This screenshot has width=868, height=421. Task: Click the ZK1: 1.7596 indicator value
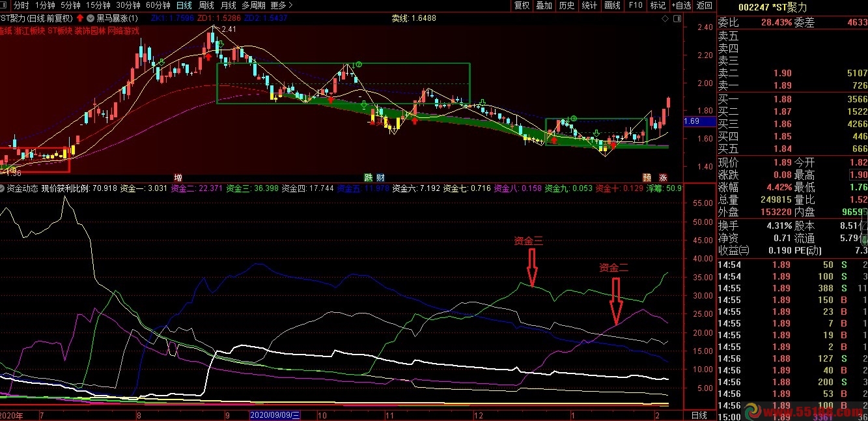click(172, 18)
